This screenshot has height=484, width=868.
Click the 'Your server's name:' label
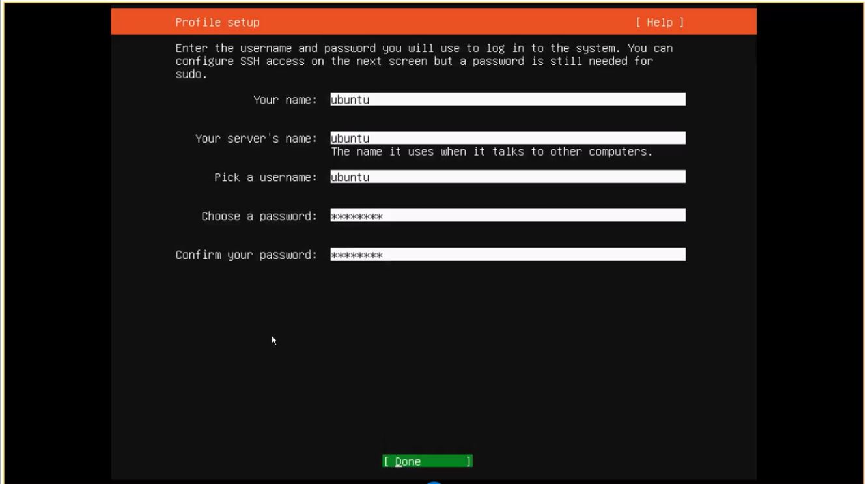[x=257, y=139]
